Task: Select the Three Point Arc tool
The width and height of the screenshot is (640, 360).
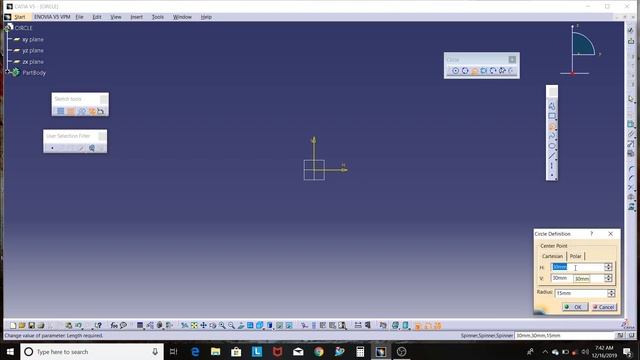Action: [493, 71]
